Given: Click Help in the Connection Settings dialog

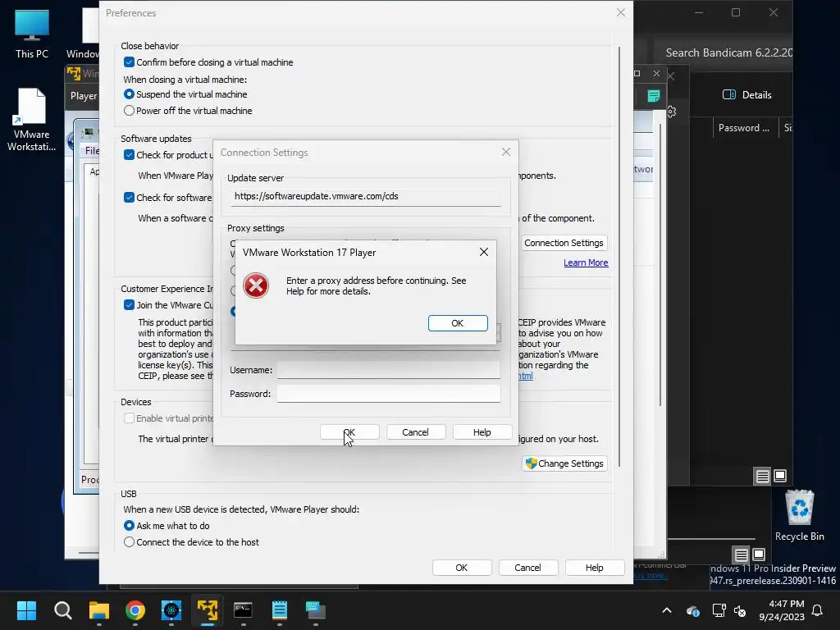Looking at the screenshot, I should pyautogui.click(x=482, y=431).
